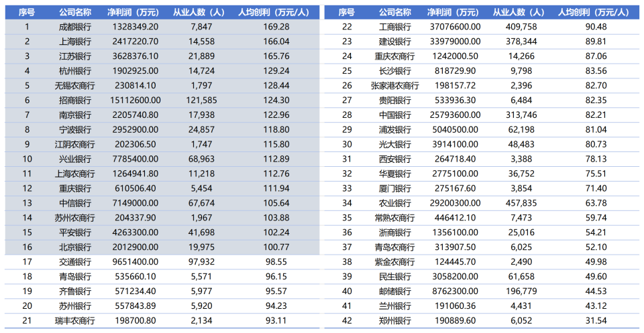Select per-capita value 100.77
The image size is (644, 333).
276,247
